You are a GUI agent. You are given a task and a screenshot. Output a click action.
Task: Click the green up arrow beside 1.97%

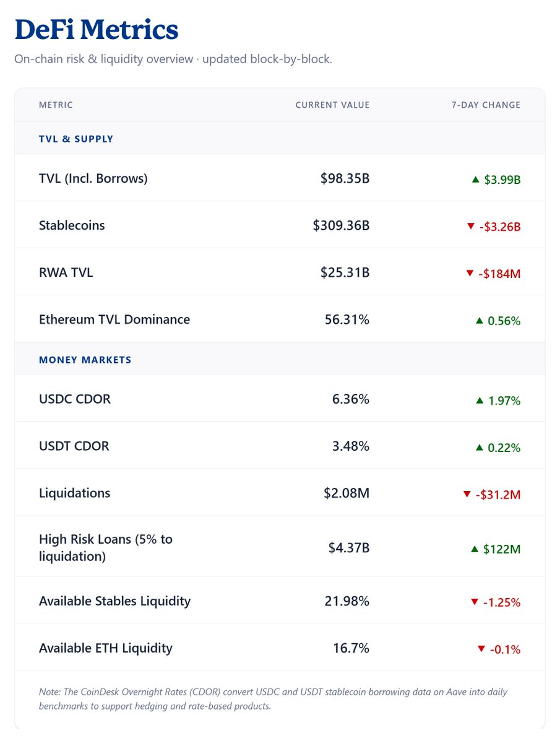479,401
